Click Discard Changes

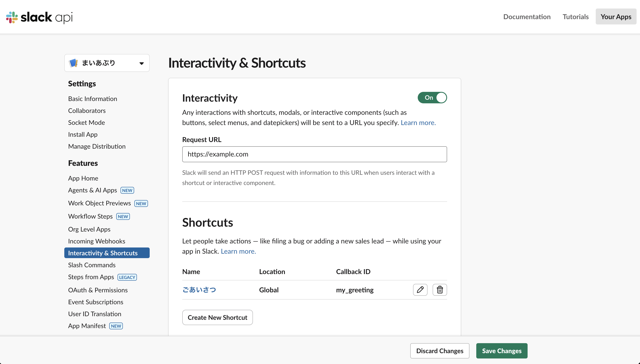point(440,351)
